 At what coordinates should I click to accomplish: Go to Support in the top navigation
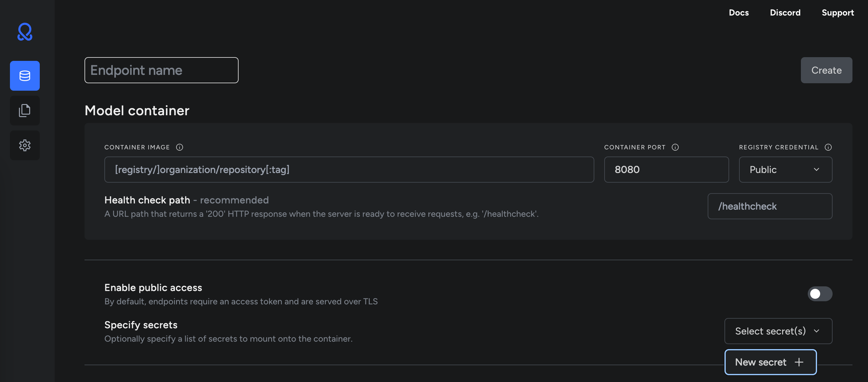837,12
